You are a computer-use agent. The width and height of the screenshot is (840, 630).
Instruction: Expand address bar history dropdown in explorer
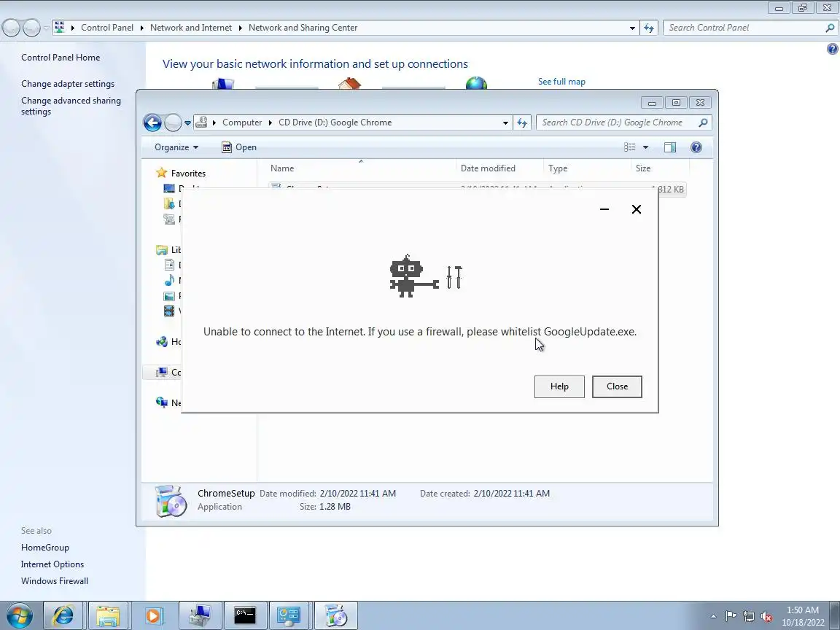pyautogui.click(x=505, y=122)
